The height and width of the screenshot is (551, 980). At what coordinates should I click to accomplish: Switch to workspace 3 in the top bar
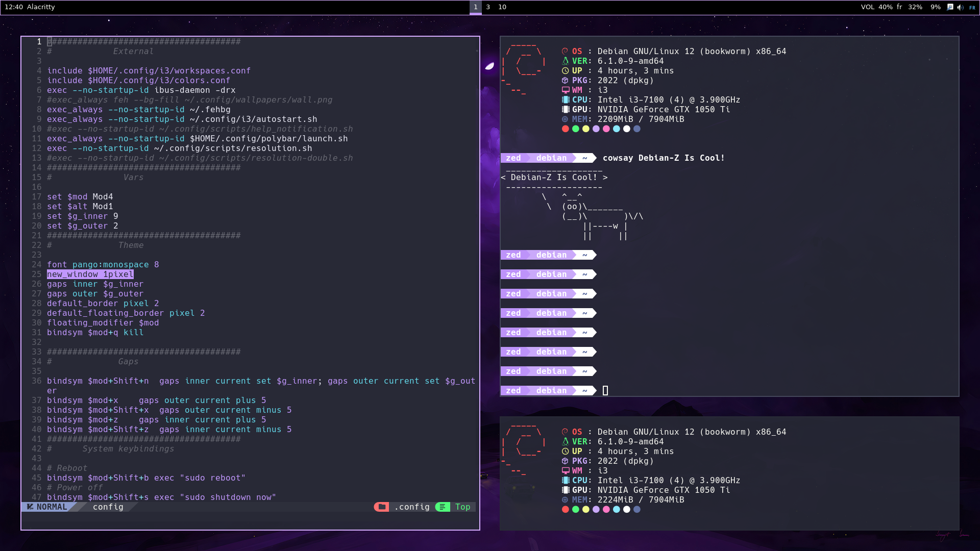(x=488, y=7)
